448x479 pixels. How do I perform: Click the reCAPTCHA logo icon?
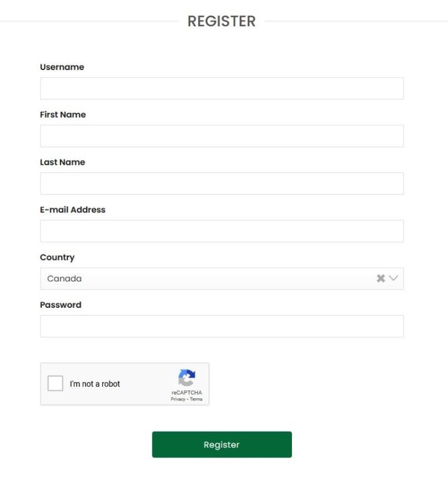click(x=187, y=378)
